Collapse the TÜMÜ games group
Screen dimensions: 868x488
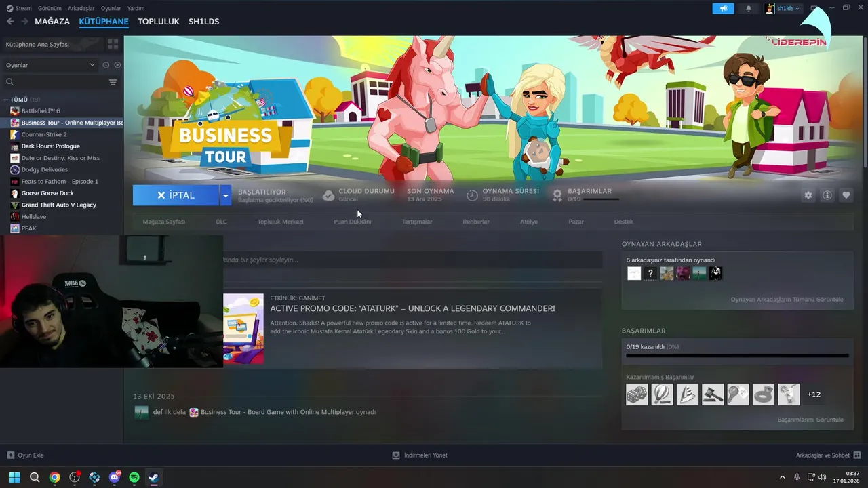6,100
